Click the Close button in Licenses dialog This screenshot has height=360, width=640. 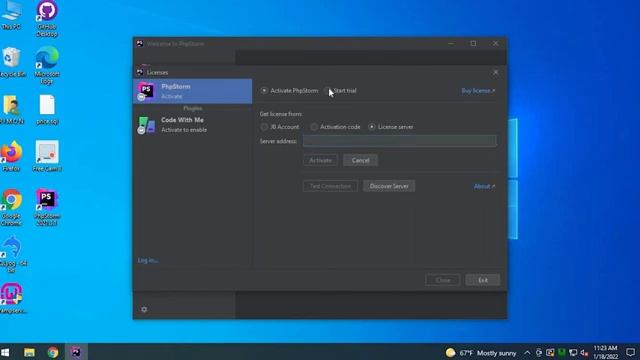(443, 280)
